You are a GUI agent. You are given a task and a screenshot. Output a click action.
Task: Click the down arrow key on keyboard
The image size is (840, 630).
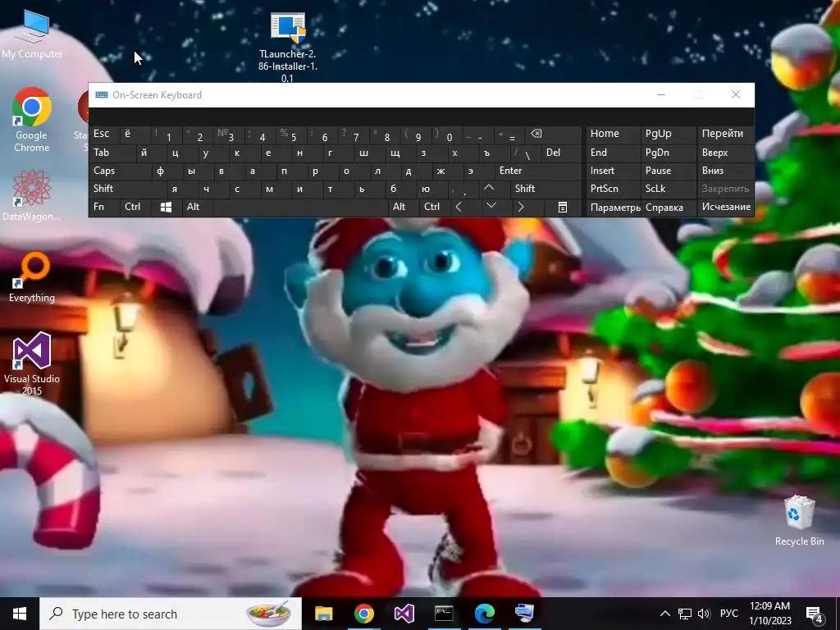[491, 206]
